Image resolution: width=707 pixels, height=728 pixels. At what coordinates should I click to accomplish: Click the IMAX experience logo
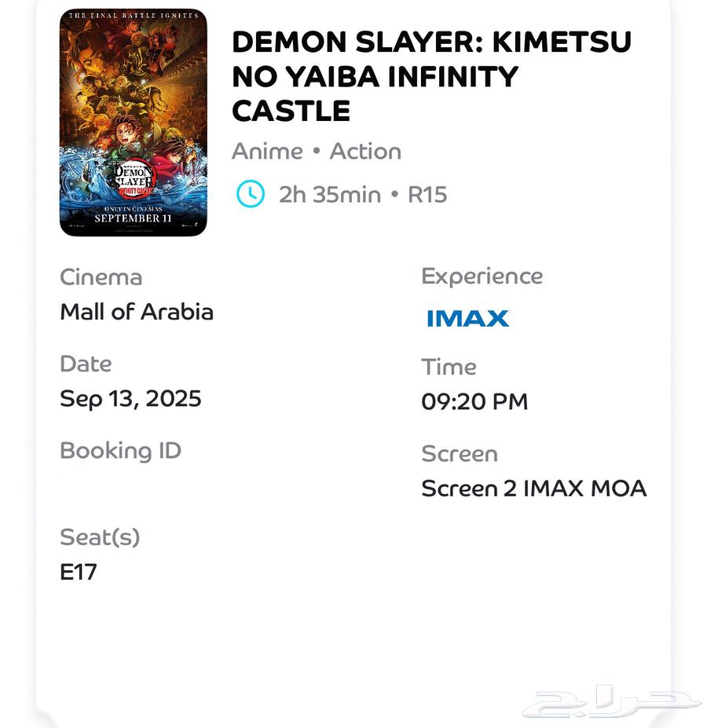pos(468,318)
